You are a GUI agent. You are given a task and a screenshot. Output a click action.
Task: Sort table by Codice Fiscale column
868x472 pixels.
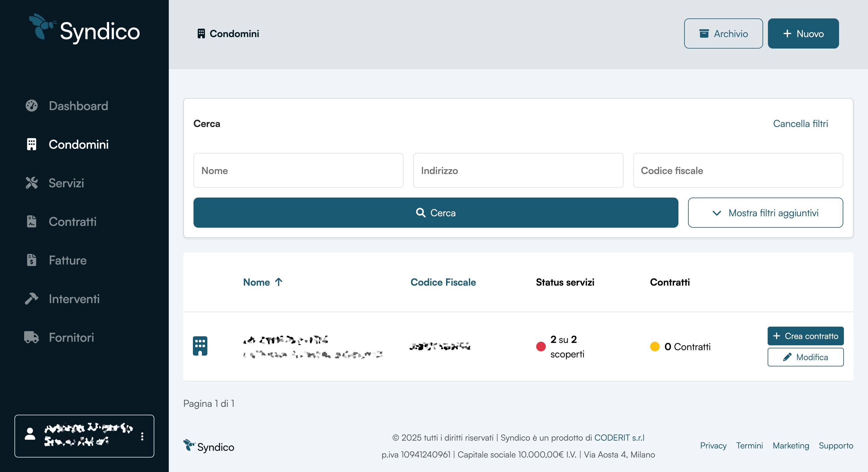pos(443,282)
